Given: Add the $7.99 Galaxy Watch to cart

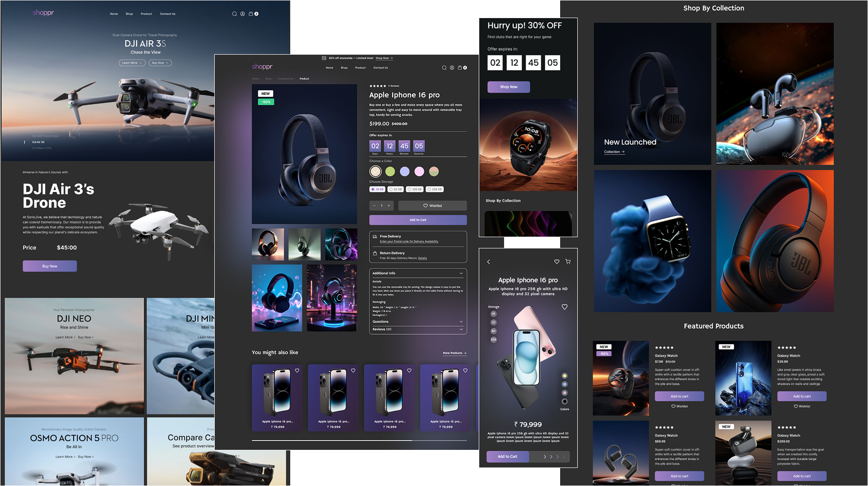Looking at the screenshot, I should point(679,397).
